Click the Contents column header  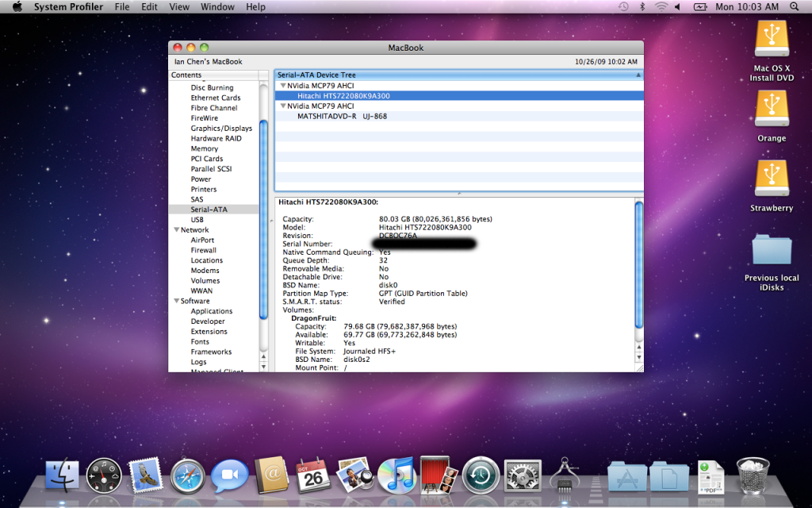[213, 75]
